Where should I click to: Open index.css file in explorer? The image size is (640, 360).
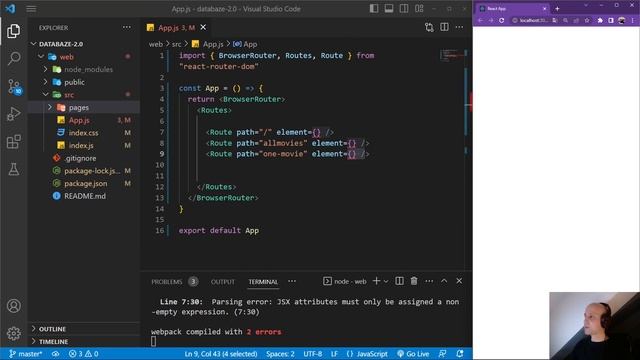coord(84,133)
